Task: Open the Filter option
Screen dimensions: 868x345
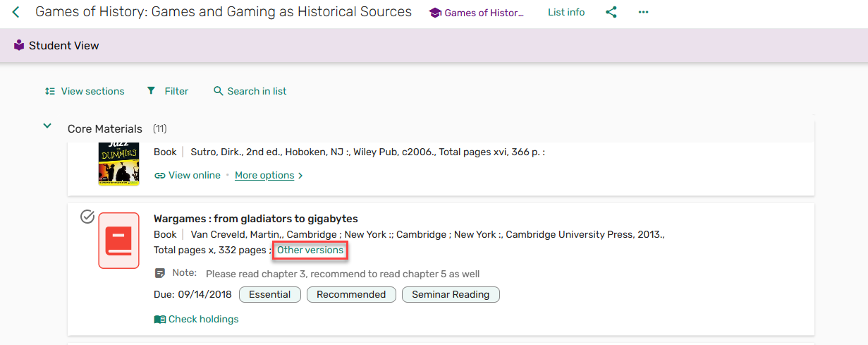Action: tap(176, 91)
